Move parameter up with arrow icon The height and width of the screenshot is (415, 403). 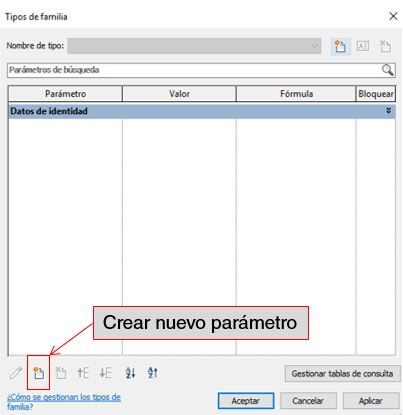(x=83, y=373)
